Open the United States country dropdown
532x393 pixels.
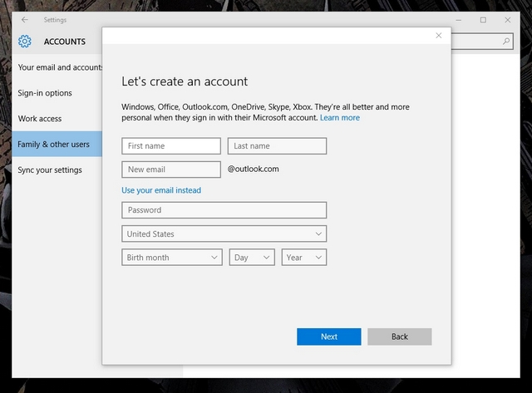point(224,233)
